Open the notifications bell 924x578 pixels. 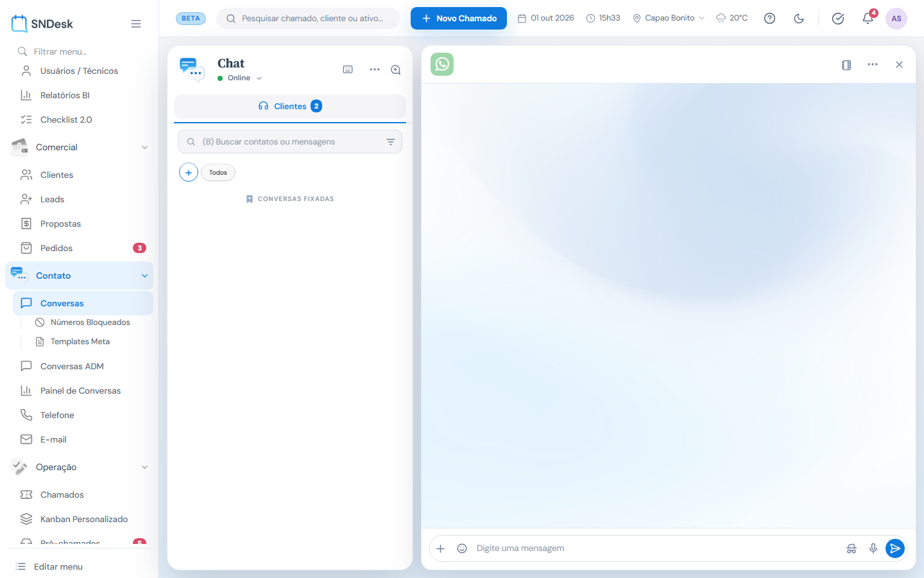868,19
